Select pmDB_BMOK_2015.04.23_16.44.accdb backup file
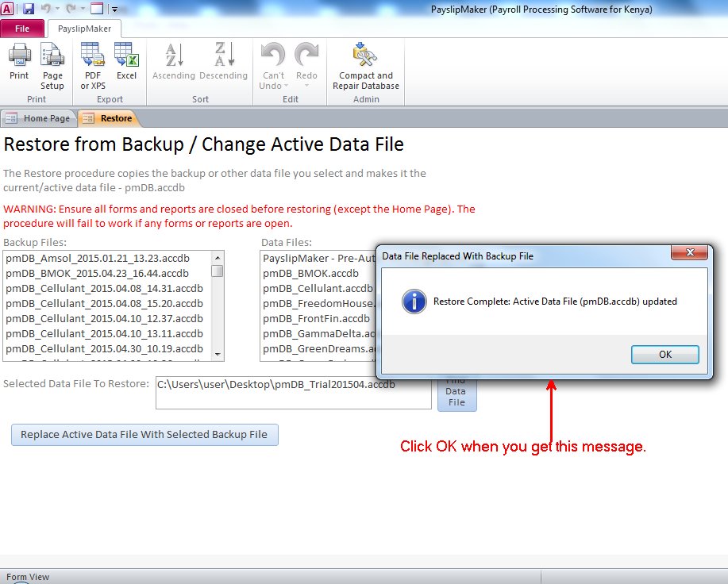The image size is (728, 584). 97,274
